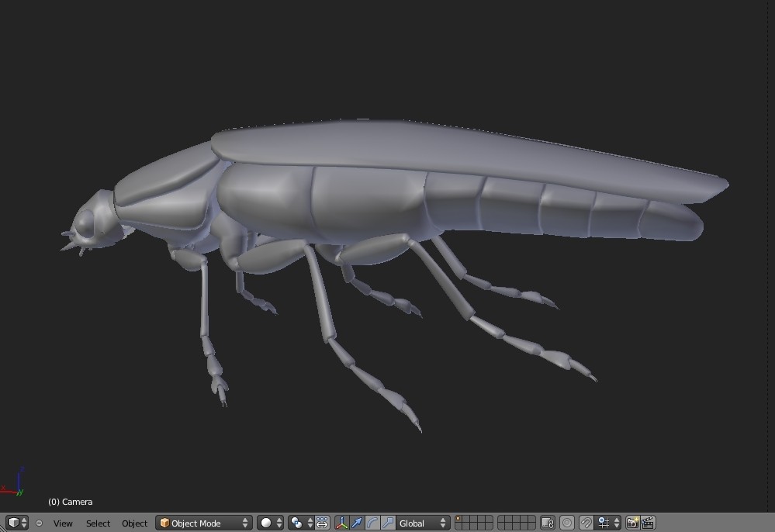775x532 pixels.
Task: Open the pivot point selector sphere icon
Action: click(296, 523)
